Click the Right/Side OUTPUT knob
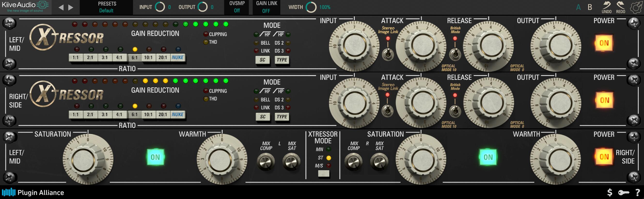Viewport: 644px width, 199px height. coord(556,102)
